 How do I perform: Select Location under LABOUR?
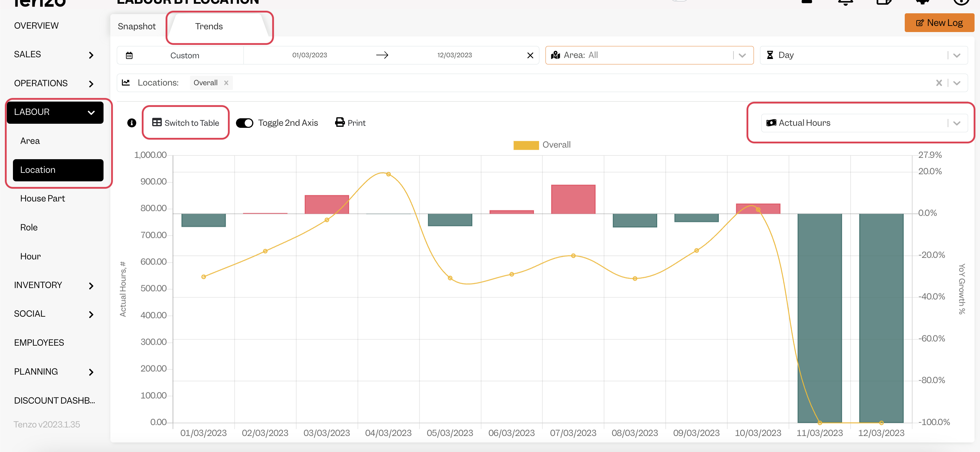click(58, 170)
